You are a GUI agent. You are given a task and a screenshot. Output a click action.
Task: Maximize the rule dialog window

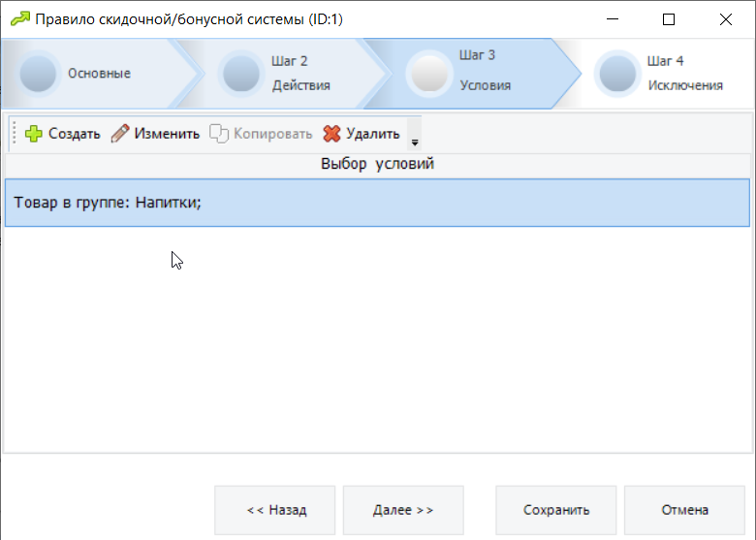pyautogui.click(x=669, y=19)
